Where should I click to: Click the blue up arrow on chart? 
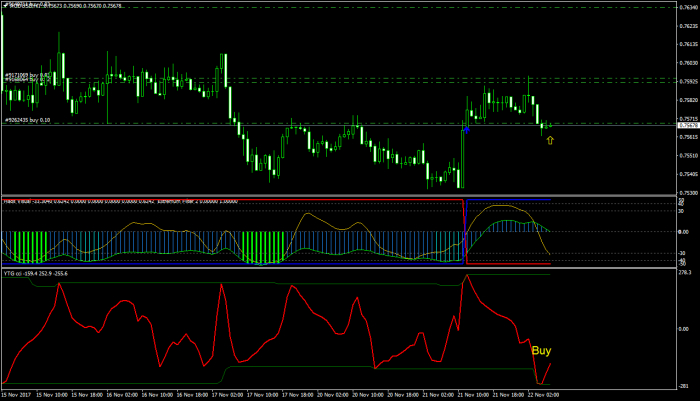point(466,130)
